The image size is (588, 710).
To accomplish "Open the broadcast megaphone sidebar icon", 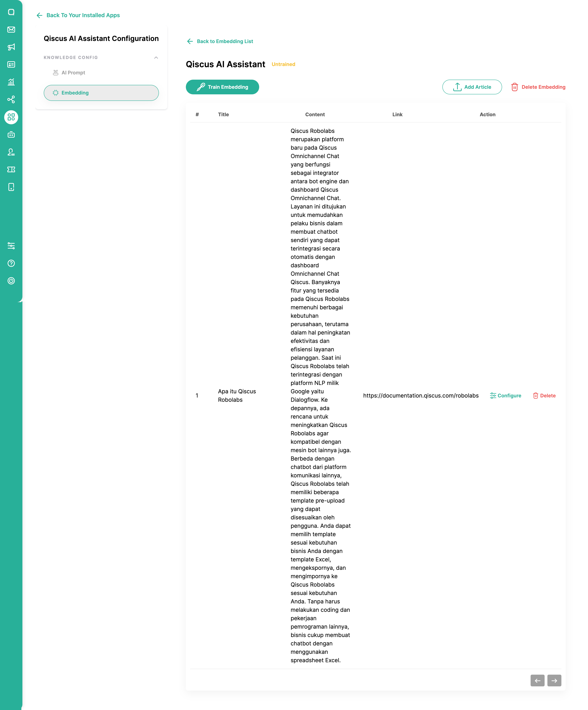I will coord(11,47).
